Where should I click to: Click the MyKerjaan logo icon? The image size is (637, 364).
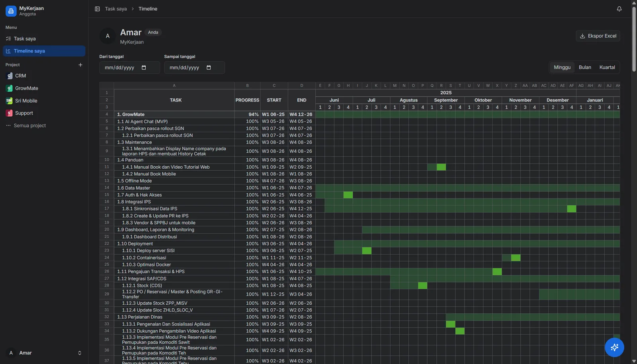pos(11,11)
